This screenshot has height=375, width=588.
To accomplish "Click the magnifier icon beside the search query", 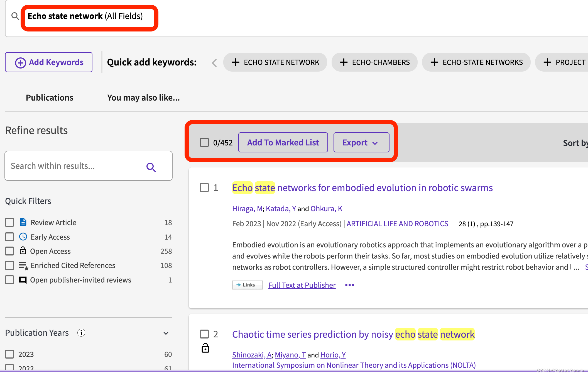I will (x=15, y=16).
